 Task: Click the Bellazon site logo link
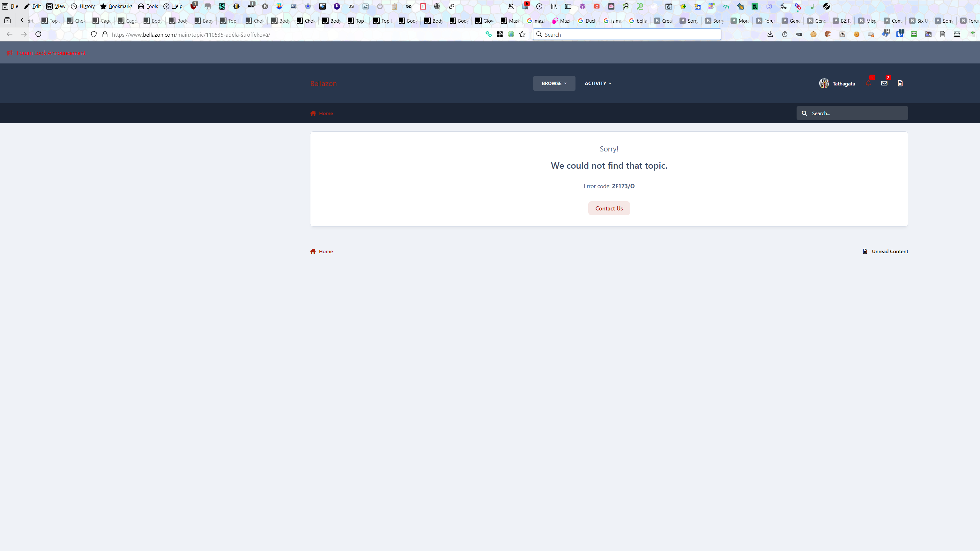323,84
